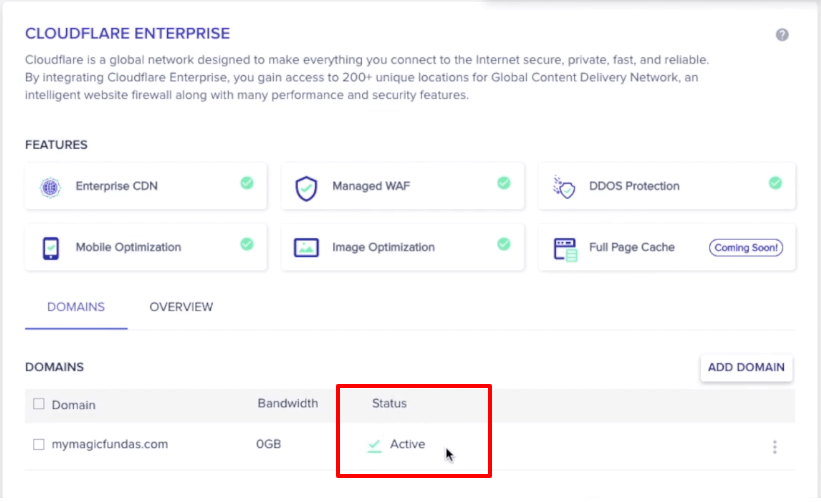This screenshot has height=502, width=821.
Task: Click the green check on Managed WAF
Action: [504, 183]
